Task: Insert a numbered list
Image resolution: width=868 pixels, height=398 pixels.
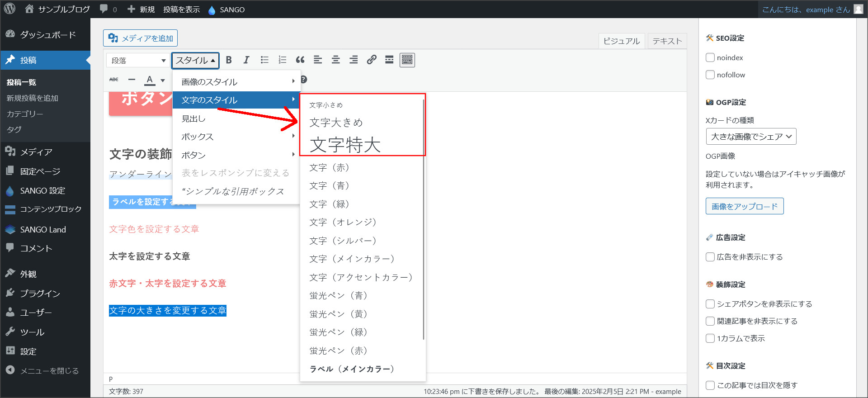Action: click(x=282, y=60)
